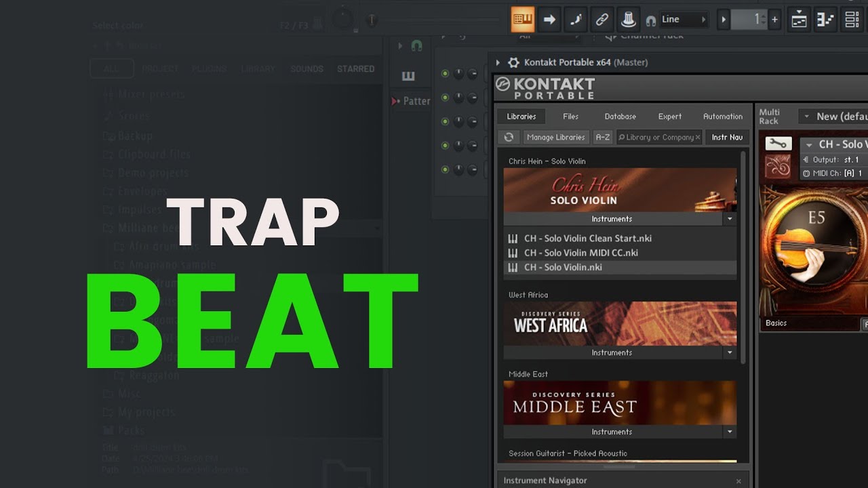This screenshot has width=868, height=488.
Task: Toggle the second green channel LED
Action: (x=446, y=98)
